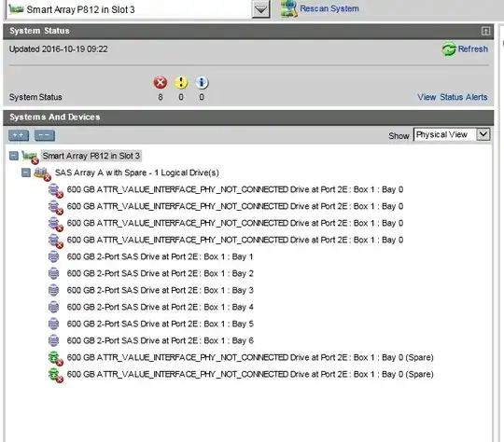This screenshot has width=504, height=442.
Task: Collapse the SAS Array A tree node
Action: pos(26,173)
